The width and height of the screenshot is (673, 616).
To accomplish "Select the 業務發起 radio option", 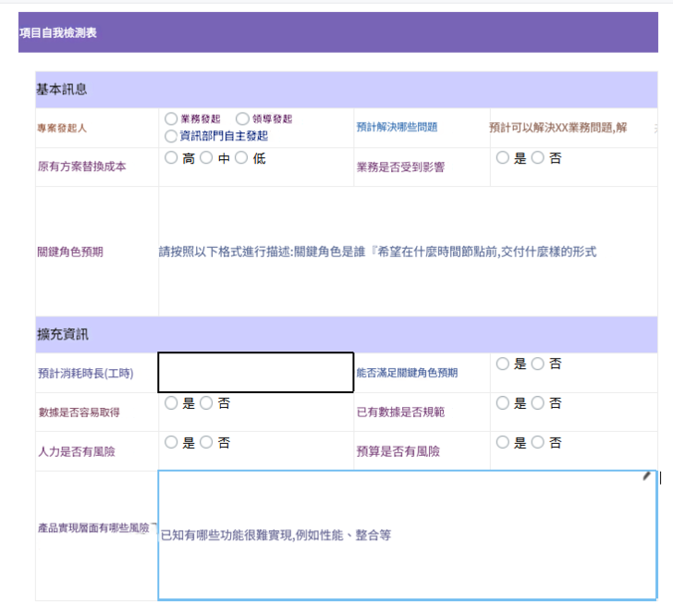I will 171,119.
